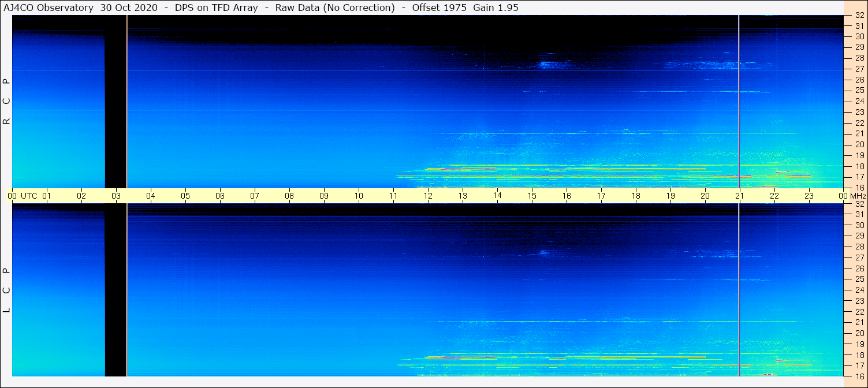Screen dimensions: 868x388
Task: Click the RCP panel label
Action: pos(7,102)
